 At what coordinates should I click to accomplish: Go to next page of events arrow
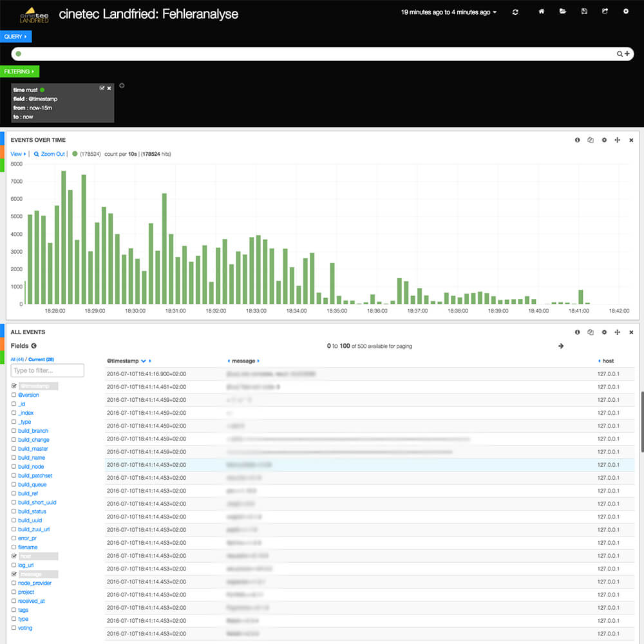(x=561, y=346)
